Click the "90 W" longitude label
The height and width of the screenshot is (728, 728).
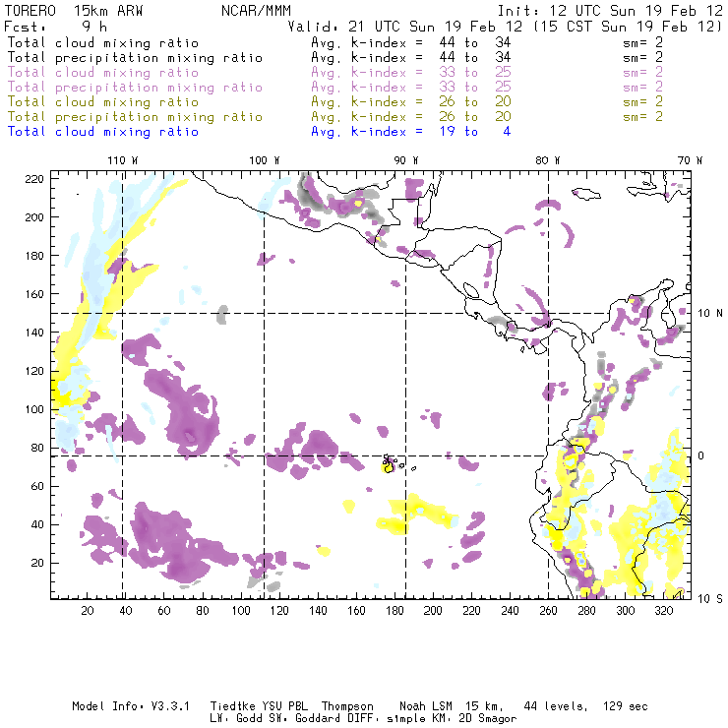[x=406, y=160]
